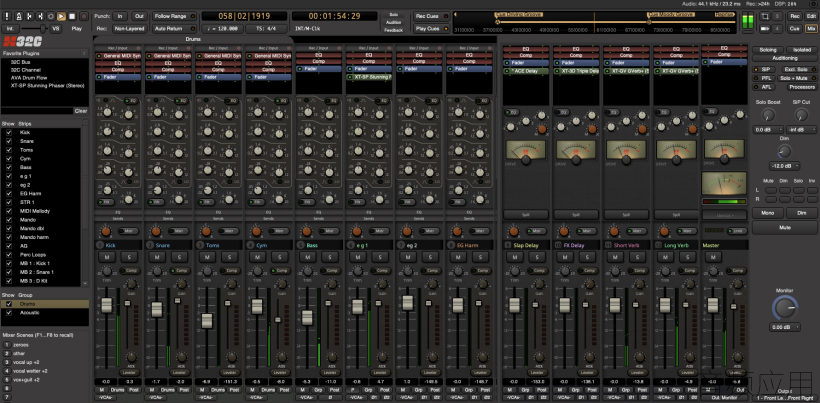
Task: Switch to the Mix tab
Action: [x=811, y=29]
